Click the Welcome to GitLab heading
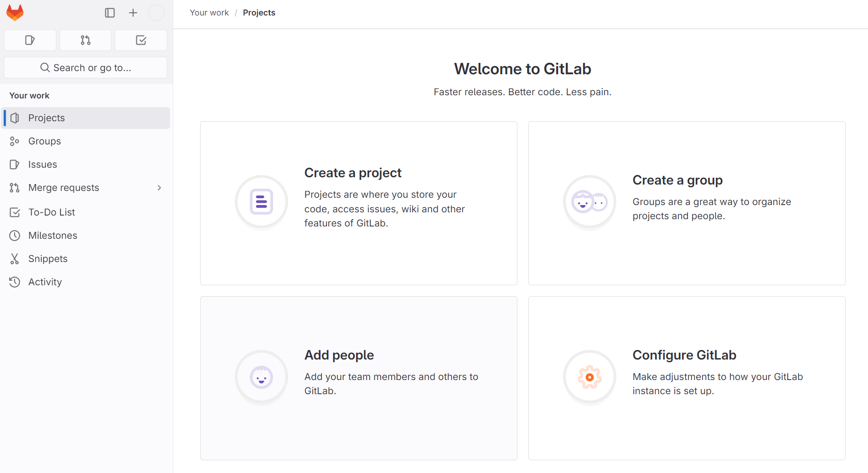 click(x=522, y=69)
